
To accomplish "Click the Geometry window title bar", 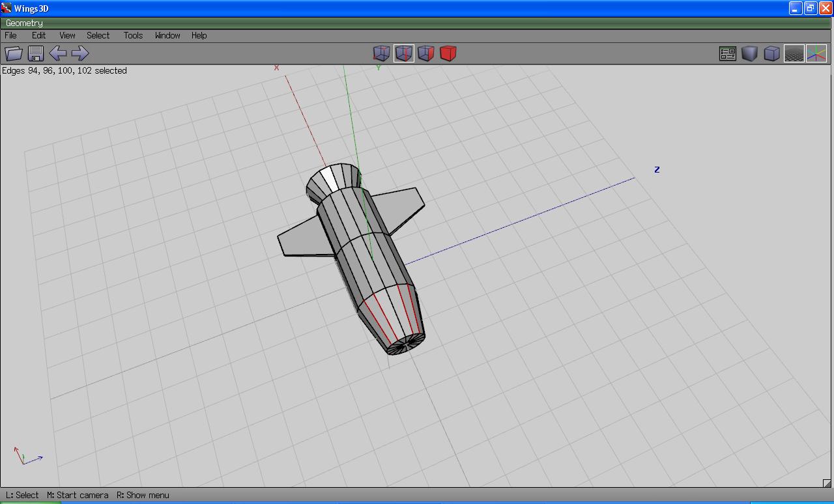I will (417, 23).
